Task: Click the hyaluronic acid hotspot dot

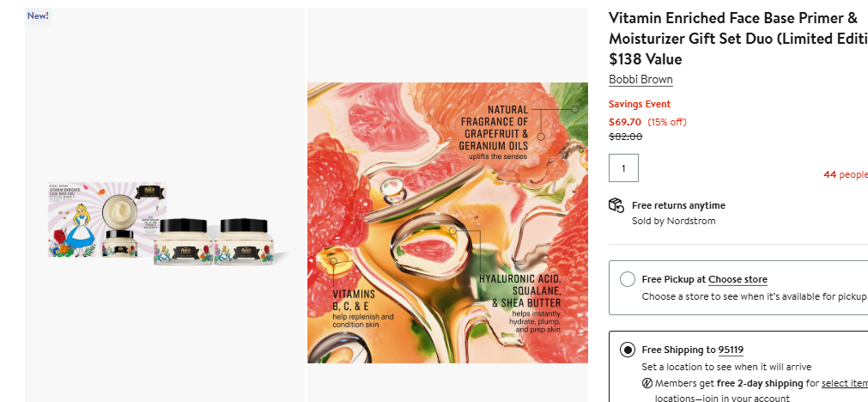Action: tap(452, 230)
